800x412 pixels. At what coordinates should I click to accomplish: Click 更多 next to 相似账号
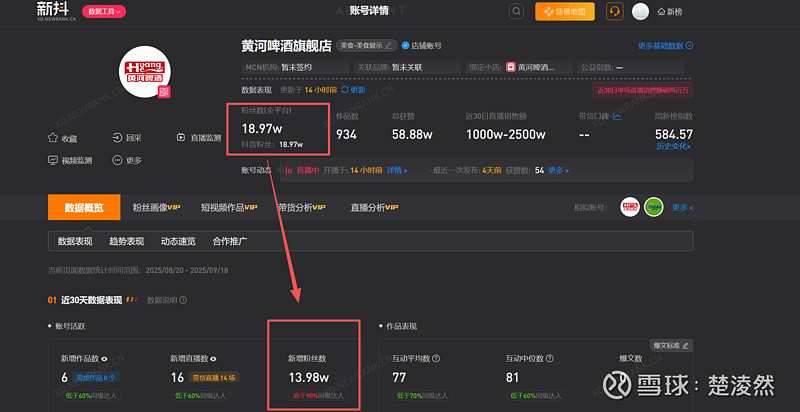(683, 208)
